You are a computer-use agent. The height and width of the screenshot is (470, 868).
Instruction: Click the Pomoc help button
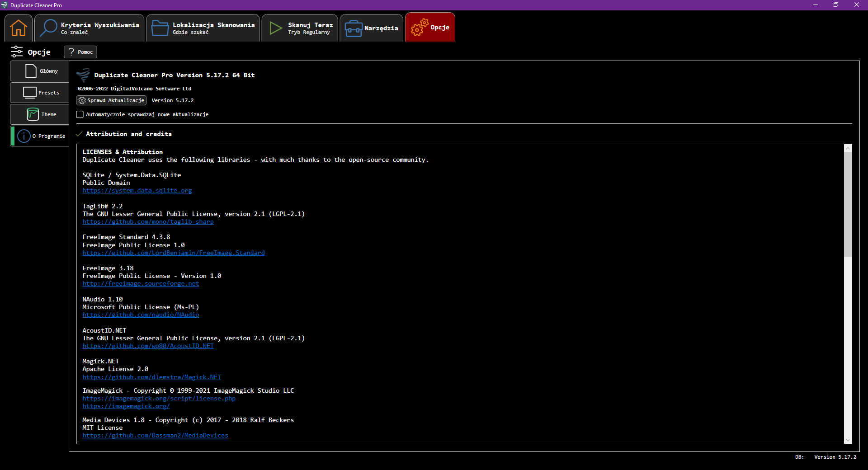[80, 52]
